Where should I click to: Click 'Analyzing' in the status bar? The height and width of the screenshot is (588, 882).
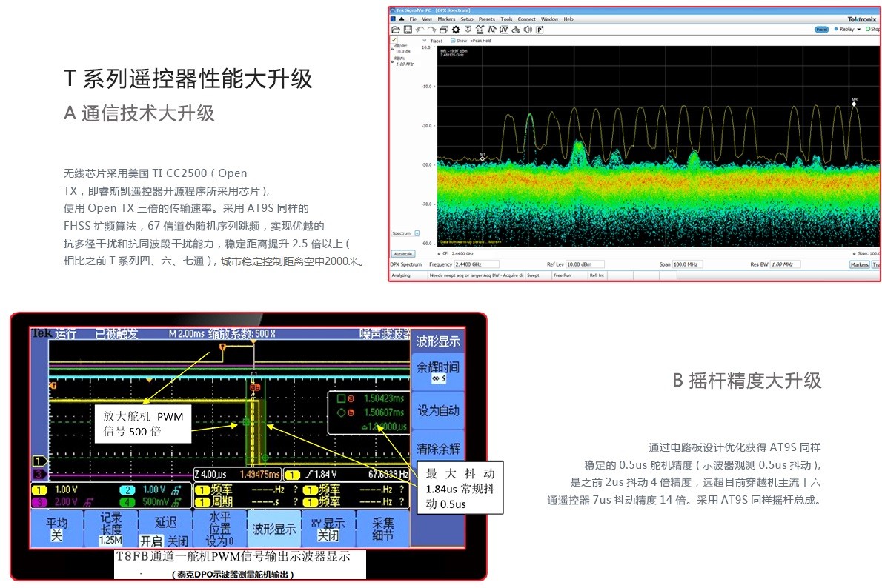pos(401,275)
